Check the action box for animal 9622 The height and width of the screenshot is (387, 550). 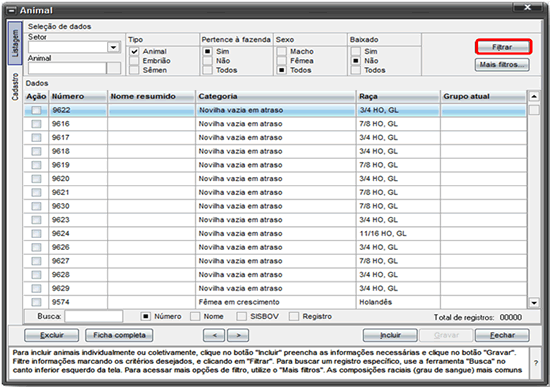tap(36, 110)
